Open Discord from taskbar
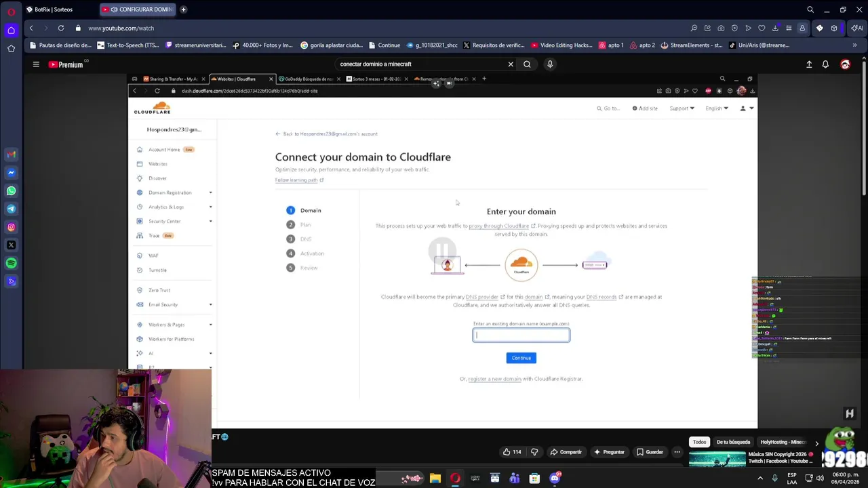 click(x=555, y=479)
